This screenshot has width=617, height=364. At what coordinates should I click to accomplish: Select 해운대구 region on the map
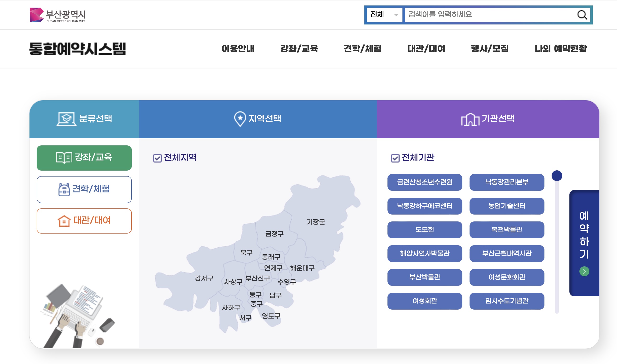point(303,268)
